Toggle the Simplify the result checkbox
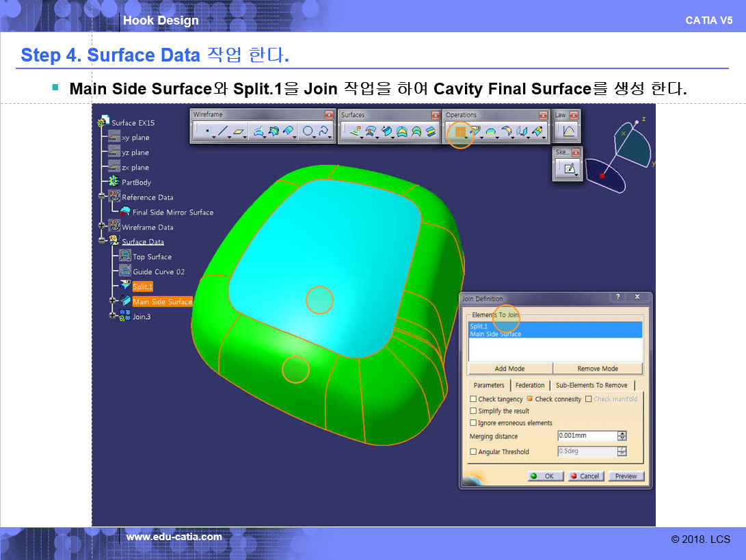The image size is (746, 560). click(473, 411)
